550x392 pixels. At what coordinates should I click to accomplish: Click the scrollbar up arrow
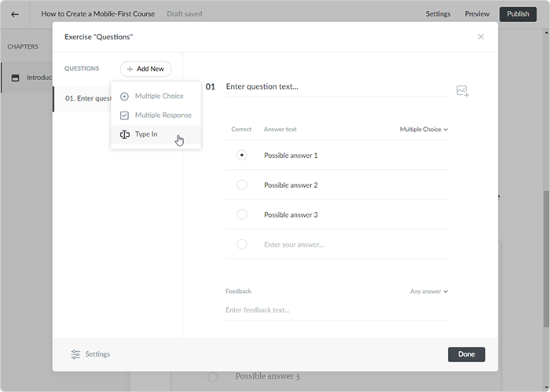click(546, 33)
